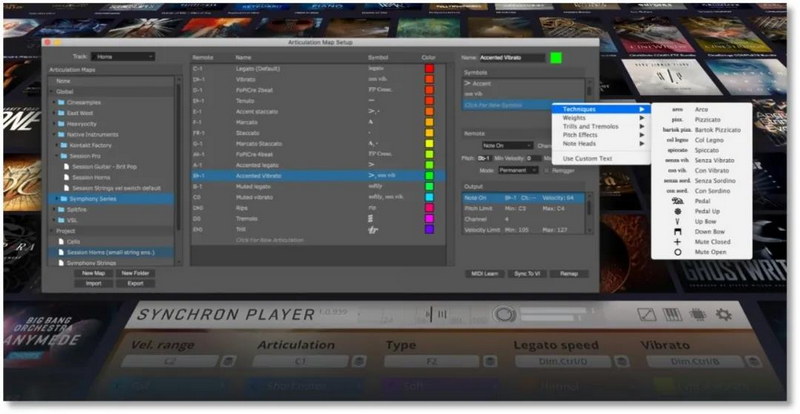Click the Import button

pyautogui.click(x=93, y=284)
